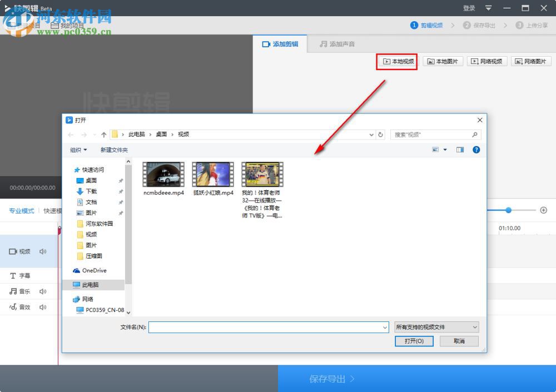Screen dimensions: 556x392
Task: Change the file view mode icon
Action: click(435, 150)
